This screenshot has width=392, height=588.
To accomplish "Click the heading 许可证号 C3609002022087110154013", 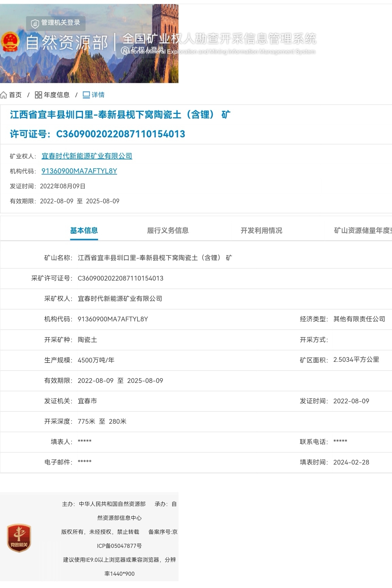I will pyautogui.click(x=97, y=134).
